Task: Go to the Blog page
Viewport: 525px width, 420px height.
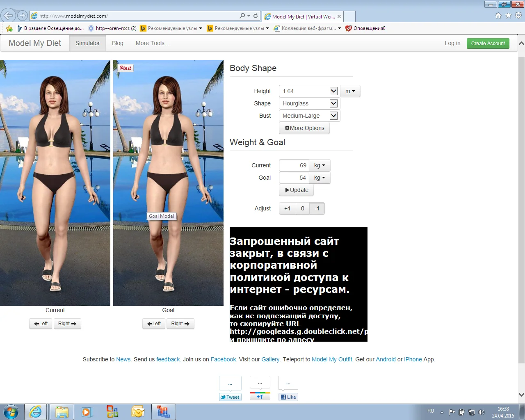Action: pyautogui.click(x=118, y=43)
